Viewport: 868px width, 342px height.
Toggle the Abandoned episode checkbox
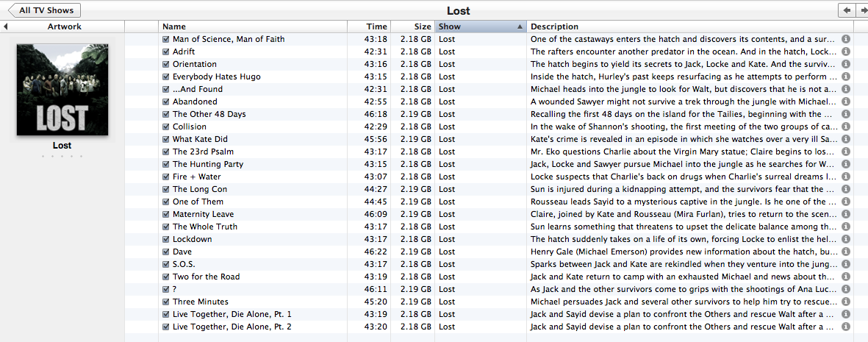166,101
